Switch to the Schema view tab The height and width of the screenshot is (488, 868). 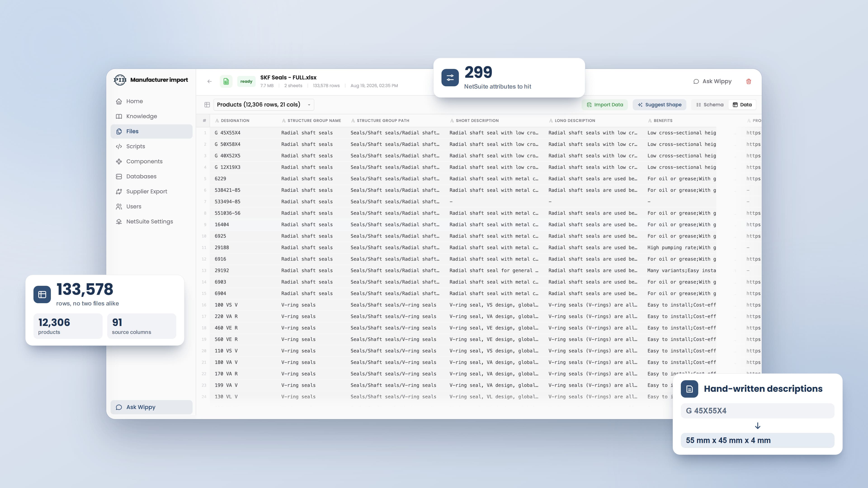[710, 105]
